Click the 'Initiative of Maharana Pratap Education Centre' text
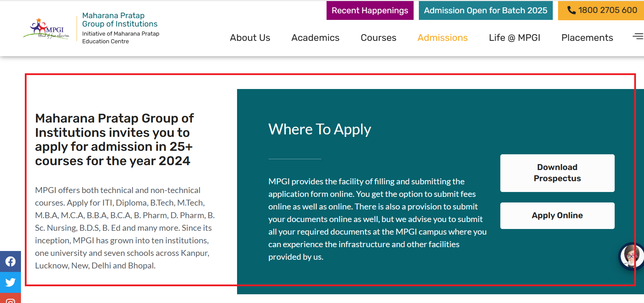 coord(121,37)
